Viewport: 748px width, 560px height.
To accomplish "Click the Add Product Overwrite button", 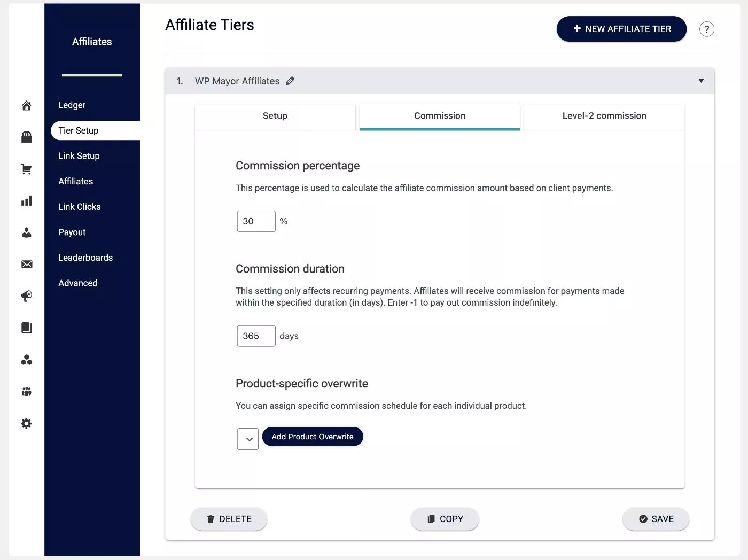I will click(x=313, y=437).
